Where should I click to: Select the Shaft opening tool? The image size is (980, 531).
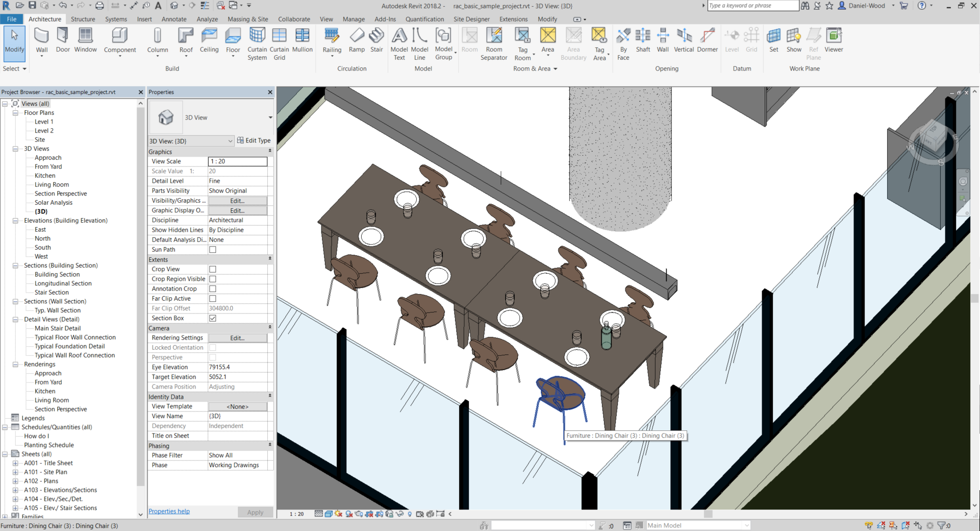point(642,41)
